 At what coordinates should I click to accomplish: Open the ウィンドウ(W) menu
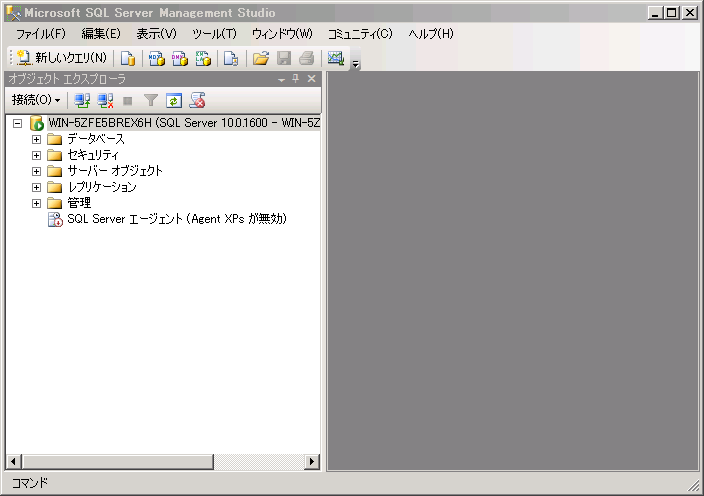[x=282, y=34]
